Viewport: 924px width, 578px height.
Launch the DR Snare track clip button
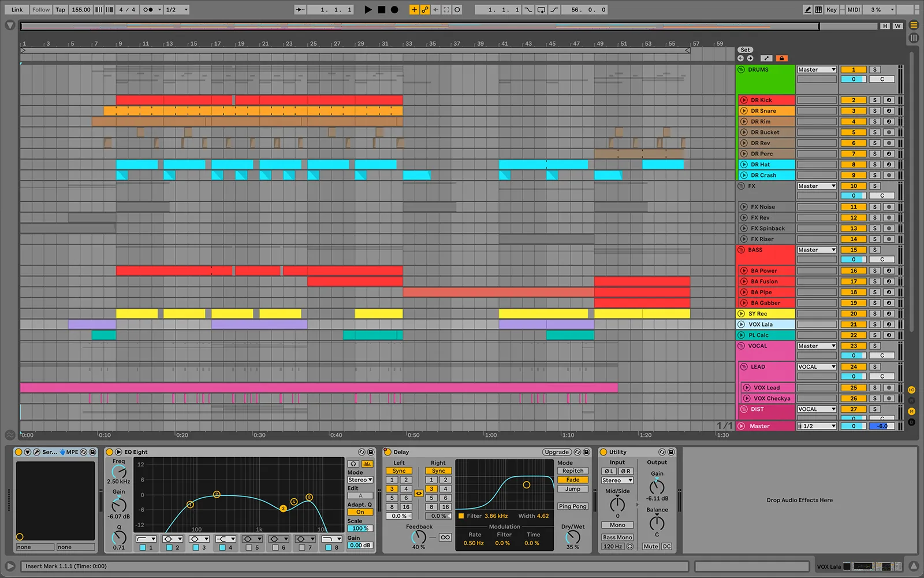(x=744, y=111)
